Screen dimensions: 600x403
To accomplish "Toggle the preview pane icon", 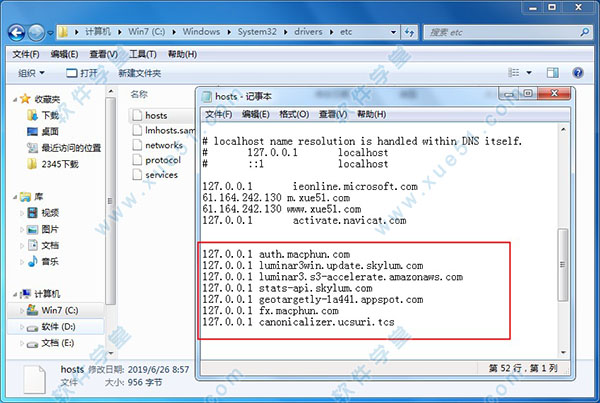I will (x=553, y=72).
